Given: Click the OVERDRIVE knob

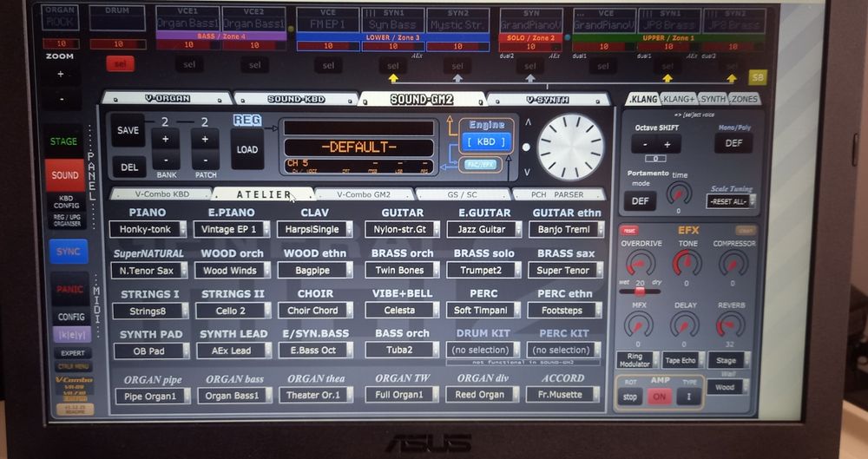Looking at the screenshot, I should tap(640, 262).
